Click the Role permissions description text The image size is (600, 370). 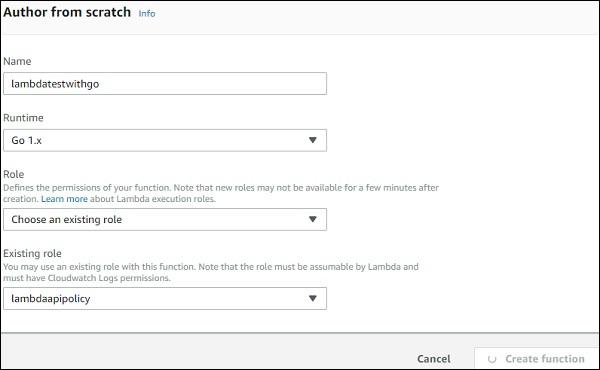[221, 193]
